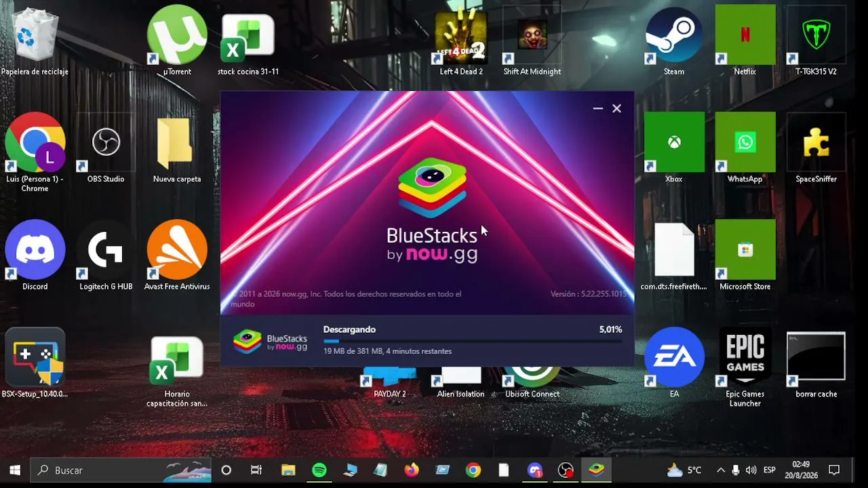This screenshot has width=868, height=488.
Task: Open the Xbox desktop shortcut
Action: (x=674, y=149)
